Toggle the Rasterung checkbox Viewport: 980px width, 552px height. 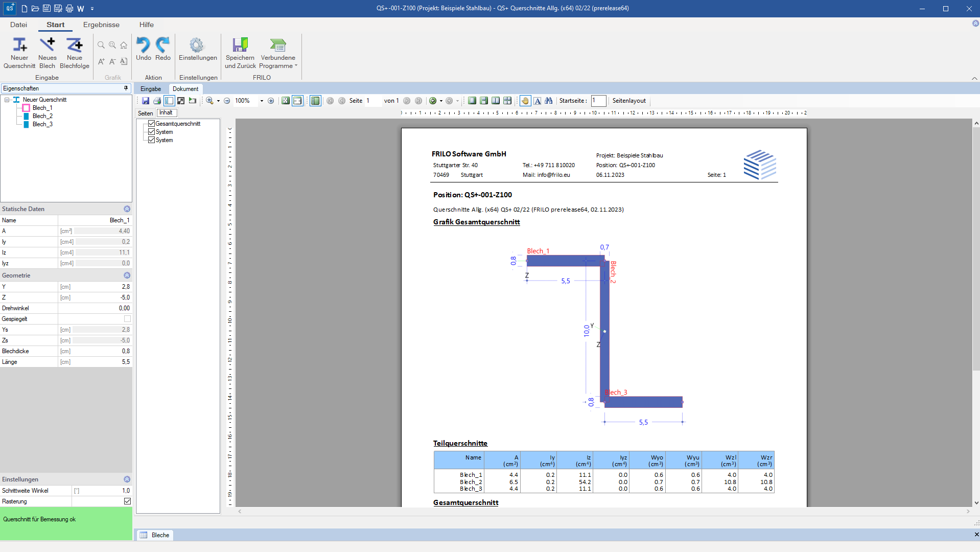tap(127, 501)
